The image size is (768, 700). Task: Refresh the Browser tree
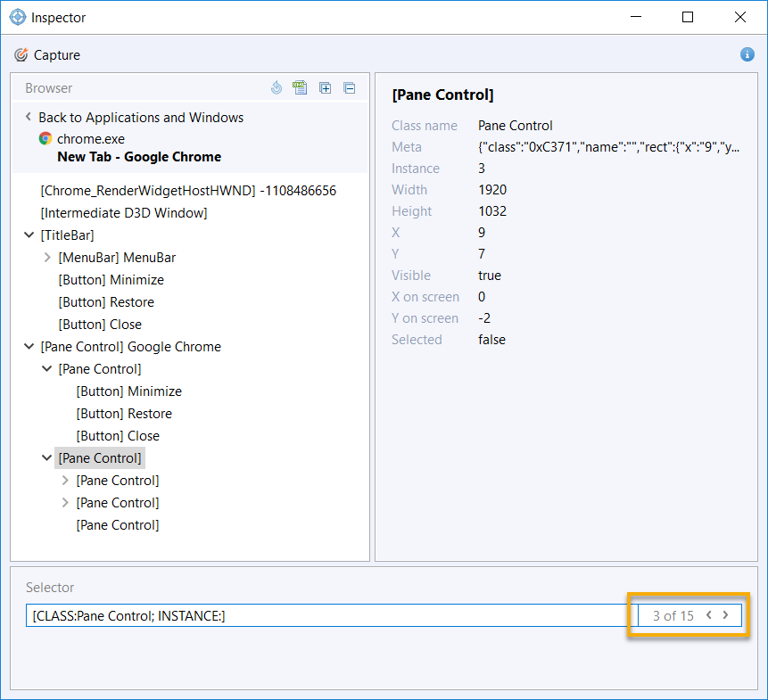[277, 87]
